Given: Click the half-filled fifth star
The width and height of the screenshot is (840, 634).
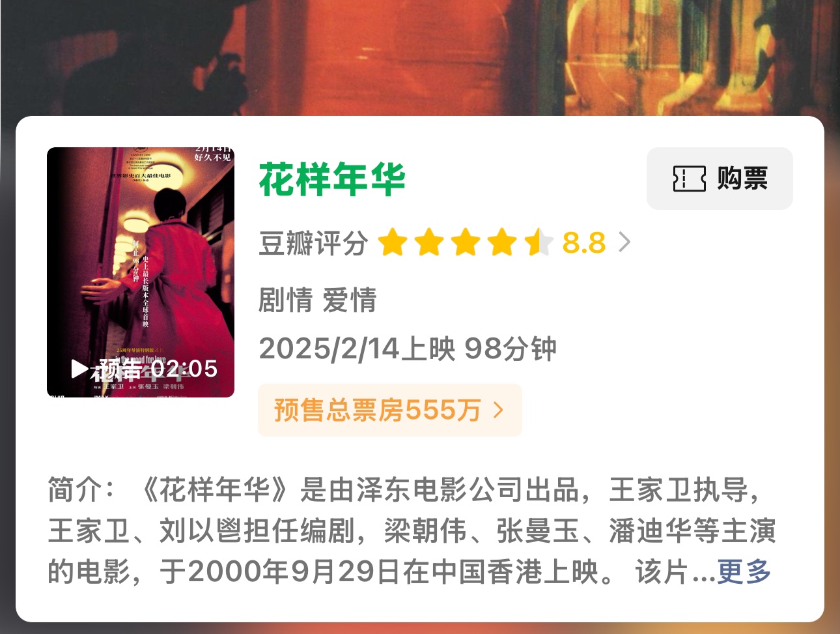Looking at the screenshot, I should [539, 242].
